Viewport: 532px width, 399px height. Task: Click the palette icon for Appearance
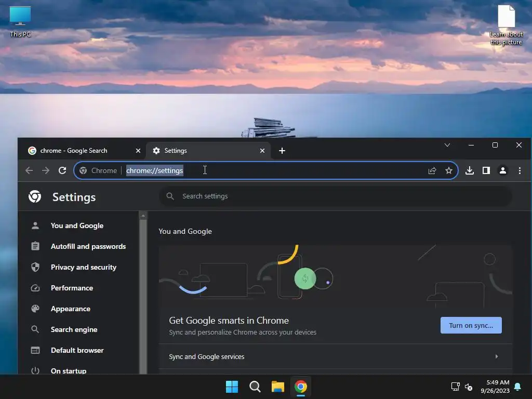pyautogui.click(x=35, y=309)
